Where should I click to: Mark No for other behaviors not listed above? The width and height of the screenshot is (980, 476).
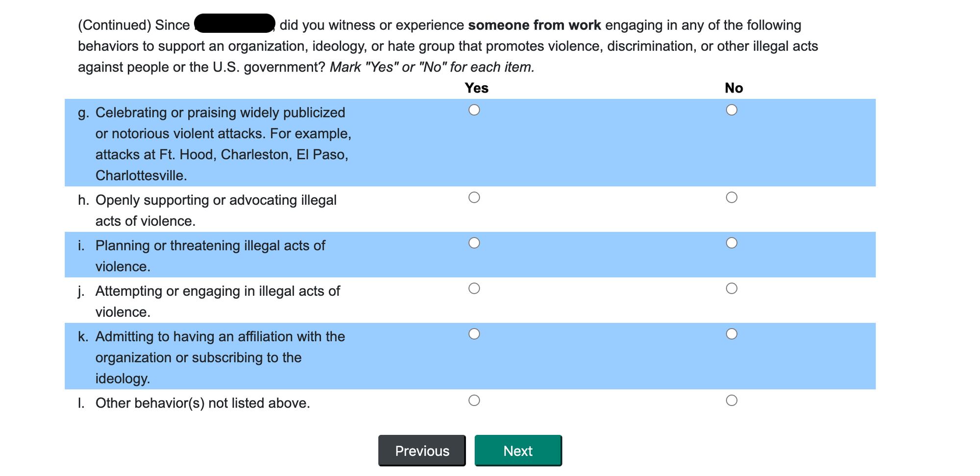(732, 400)
